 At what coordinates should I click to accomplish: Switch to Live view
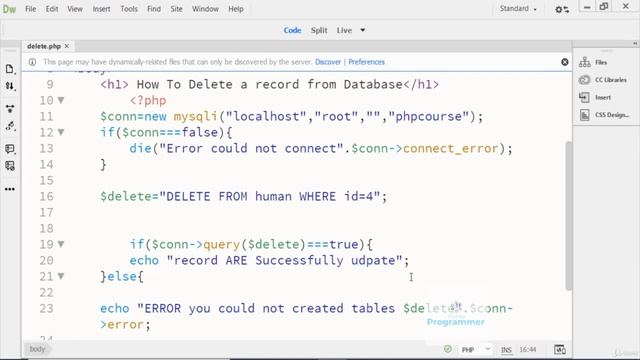(344, 30)
